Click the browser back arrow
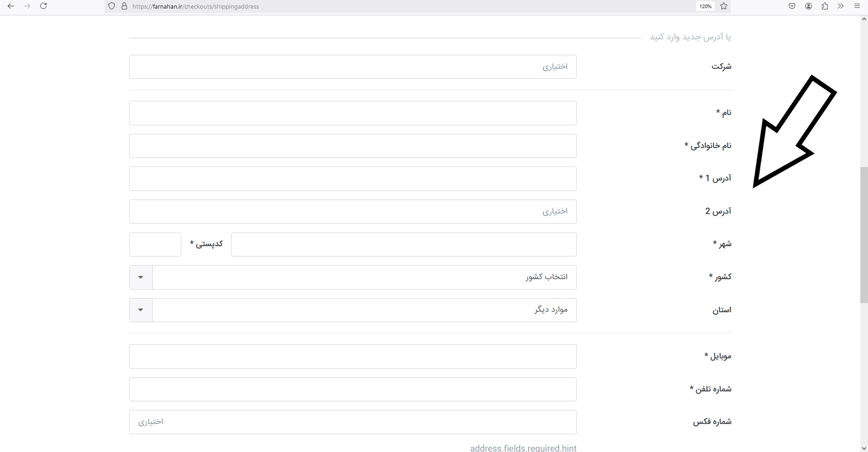 tap(11, 6)
